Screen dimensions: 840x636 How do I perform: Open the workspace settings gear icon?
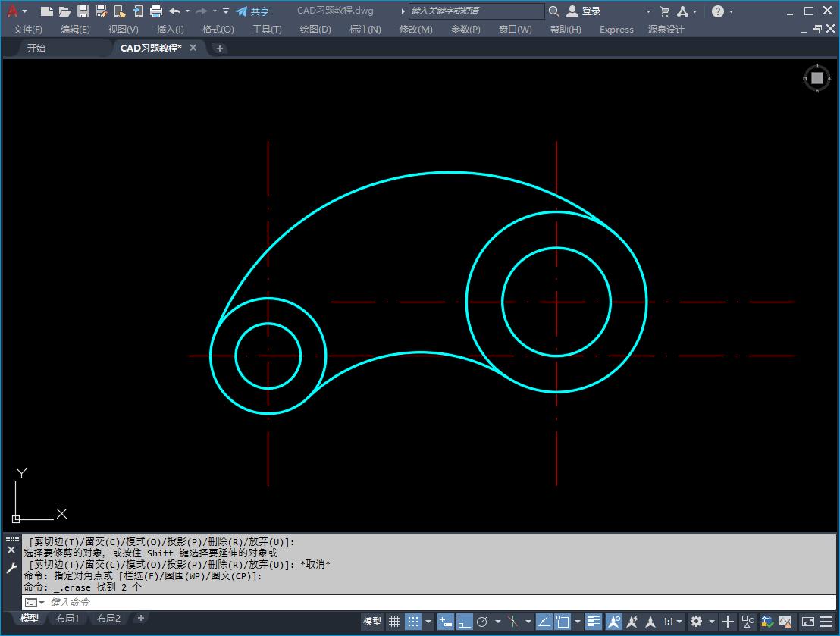click(696, 622)
